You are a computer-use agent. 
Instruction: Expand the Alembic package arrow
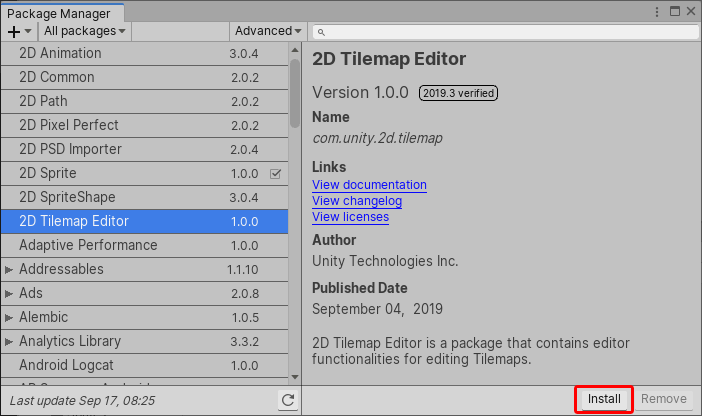click(9, 317)
